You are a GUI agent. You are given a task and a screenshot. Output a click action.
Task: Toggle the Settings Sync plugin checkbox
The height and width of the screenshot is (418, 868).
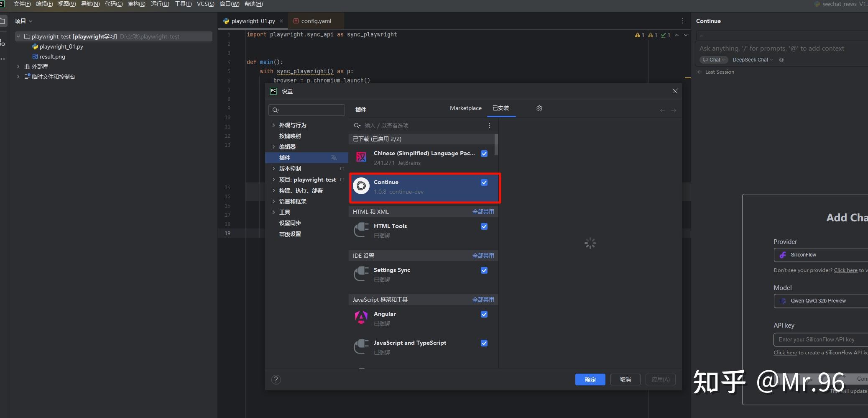[484, 270]
